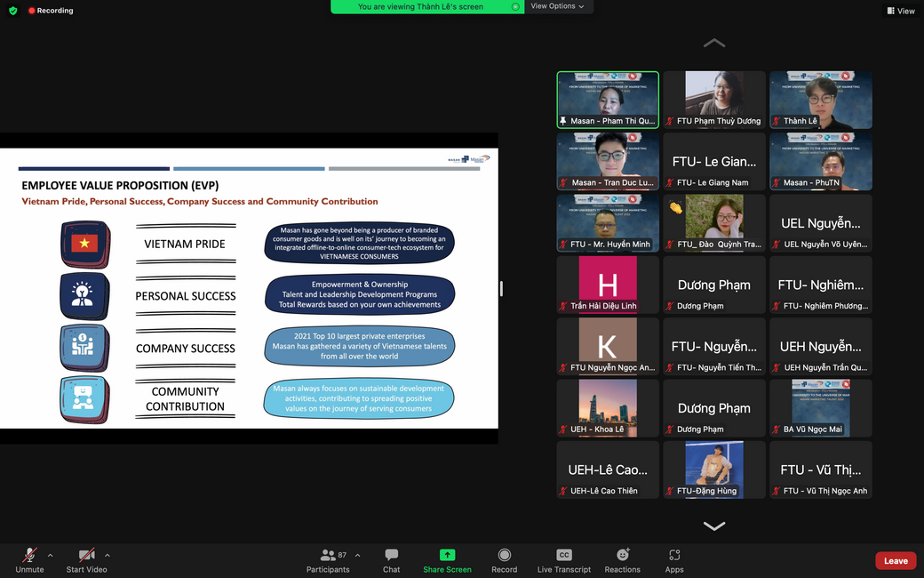Enable Live Transcript captions

point(564,561)
